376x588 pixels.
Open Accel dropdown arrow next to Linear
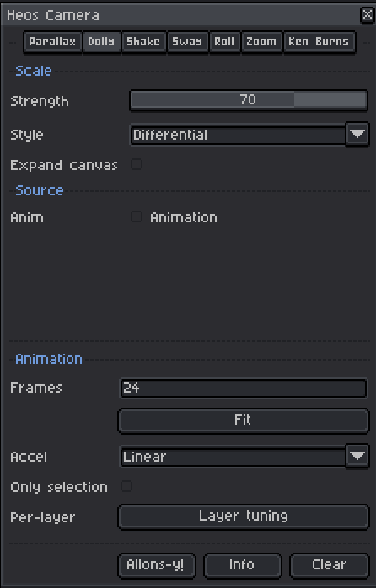click(357, 456)
